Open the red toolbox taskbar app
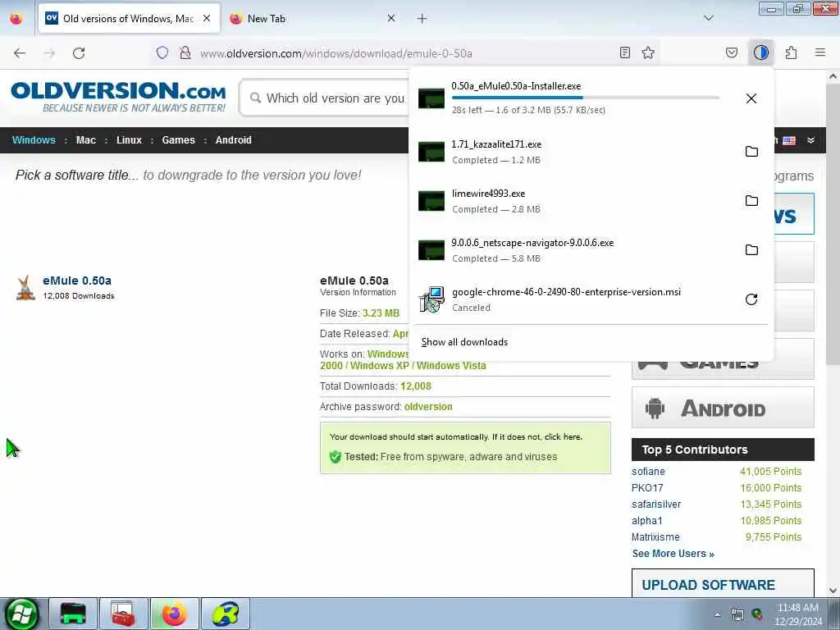This screenshot has height=630, width=840. pos(123,614)
